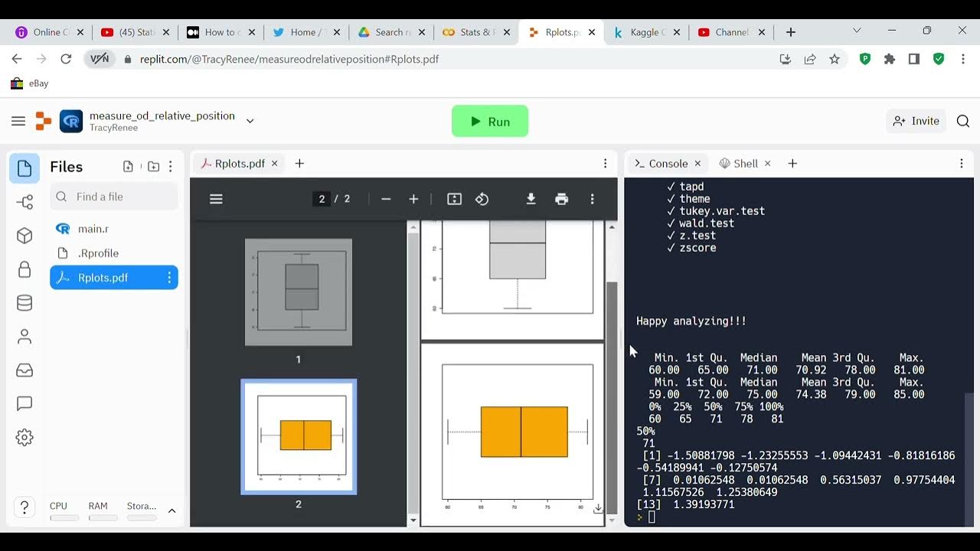
Task: Close the Rplots.pdf editor tab
Action: [274, 164]
